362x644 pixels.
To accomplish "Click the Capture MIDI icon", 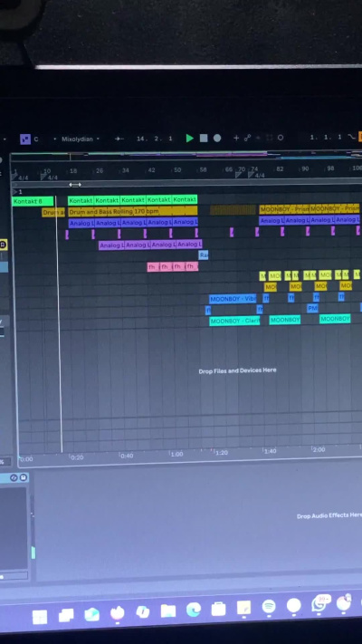I will 270,138.
